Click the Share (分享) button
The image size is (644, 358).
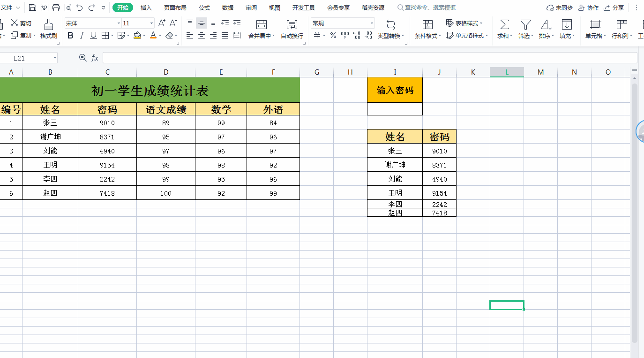[x=614, y=8]
